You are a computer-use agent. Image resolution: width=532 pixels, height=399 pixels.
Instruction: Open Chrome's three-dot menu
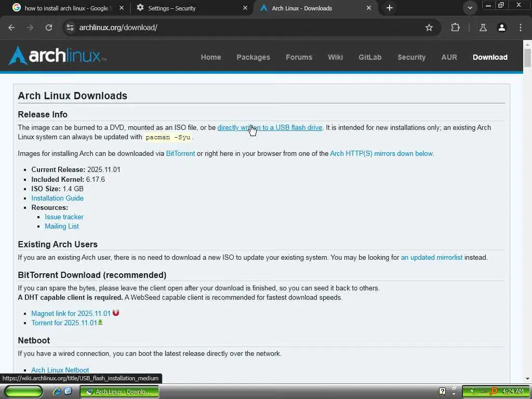tap(521, 28)
